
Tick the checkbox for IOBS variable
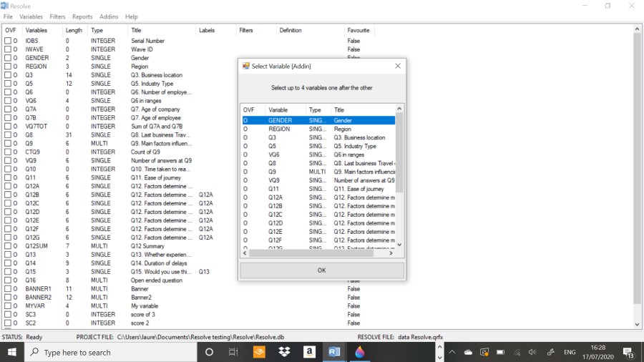pos(8,41)
